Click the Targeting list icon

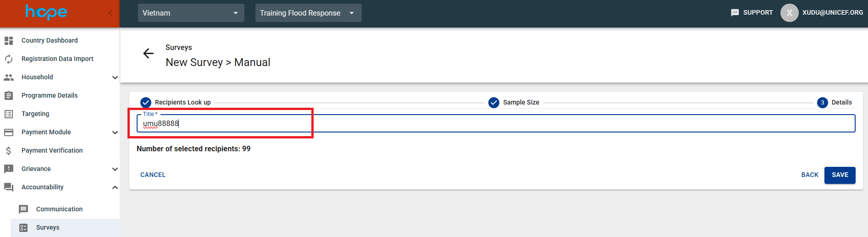click(x=9, y=114)
